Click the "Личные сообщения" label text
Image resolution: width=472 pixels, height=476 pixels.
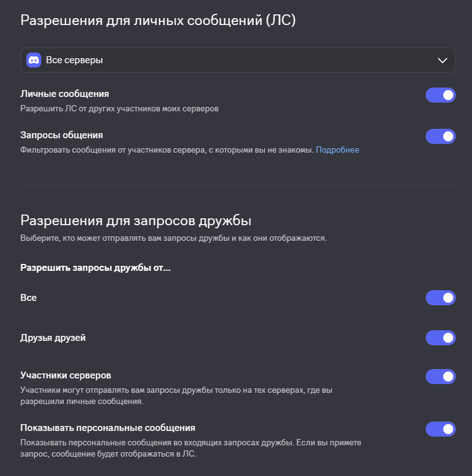tap(64, 94)
